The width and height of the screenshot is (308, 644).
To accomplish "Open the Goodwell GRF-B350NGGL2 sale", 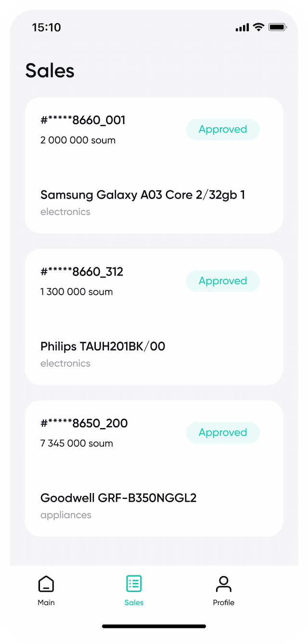I will (x=154, y=469).
